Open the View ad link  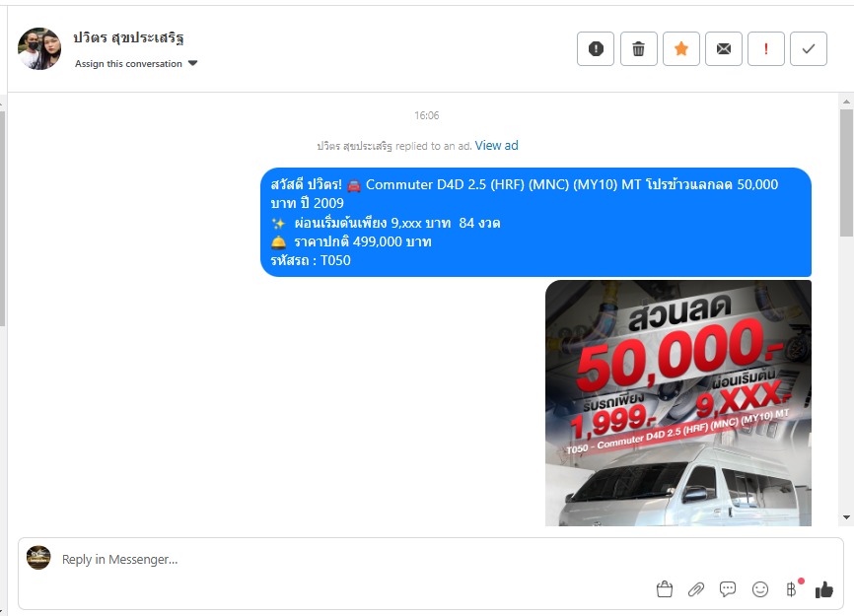click(496, 145)
